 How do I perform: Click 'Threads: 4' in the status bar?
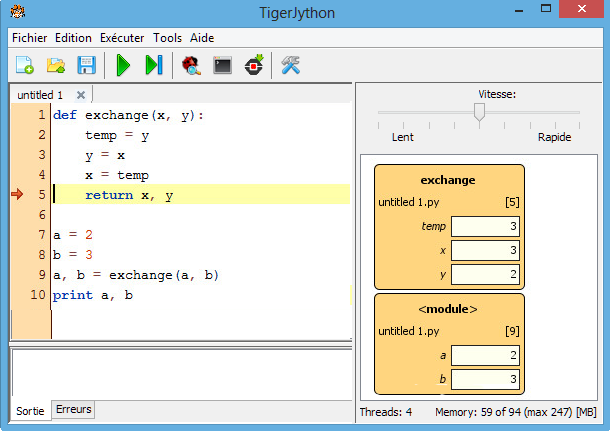[x=386, y=412]
